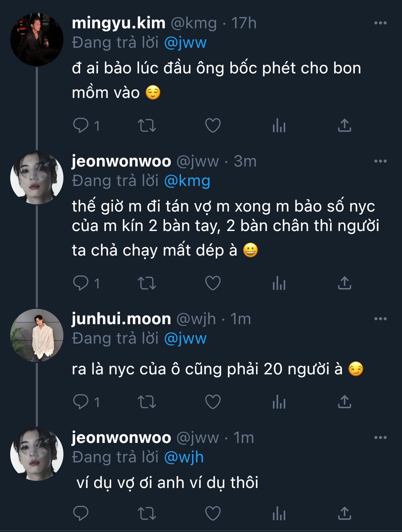Share mingyu.kim's tweet
The image size is (402, 532).
(344, 126)
